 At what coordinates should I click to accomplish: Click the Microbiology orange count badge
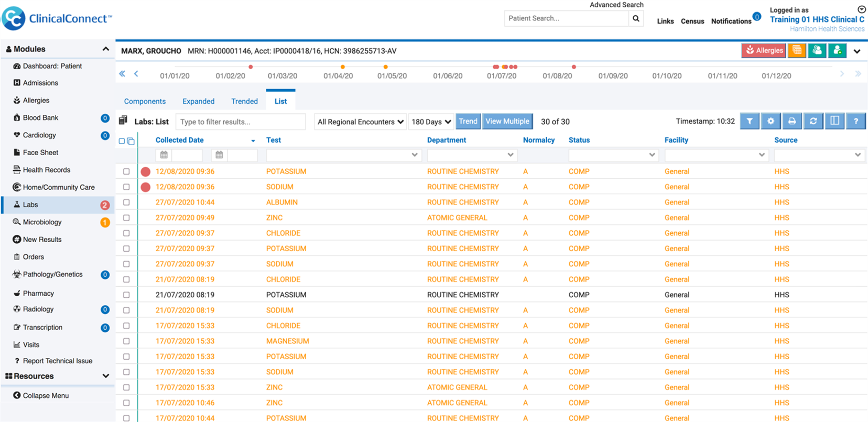[105, 222]
